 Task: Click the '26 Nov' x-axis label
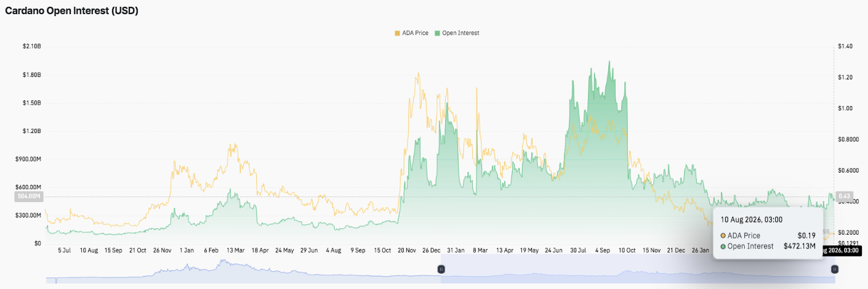coord(163,251)
